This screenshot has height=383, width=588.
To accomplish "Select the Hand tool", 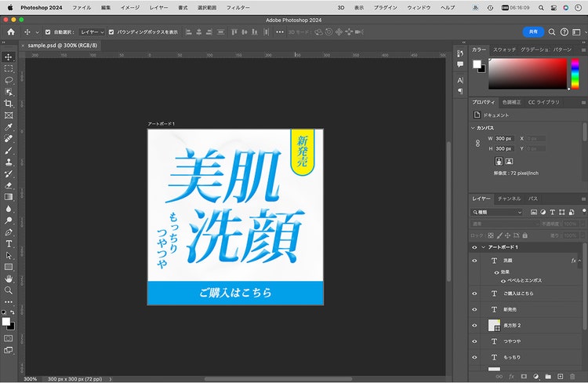I will point(9,279).
